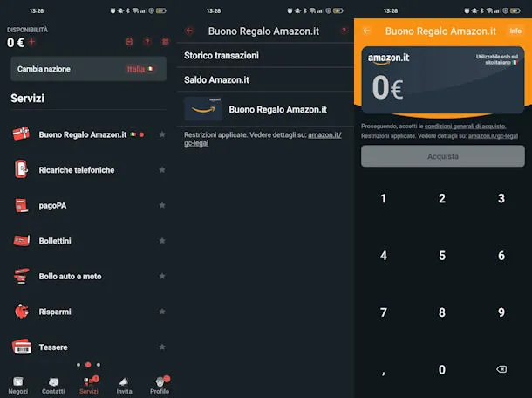Tap keypad digit 6
This screenshot has width=532, height=398.
[x=501, y=256]
